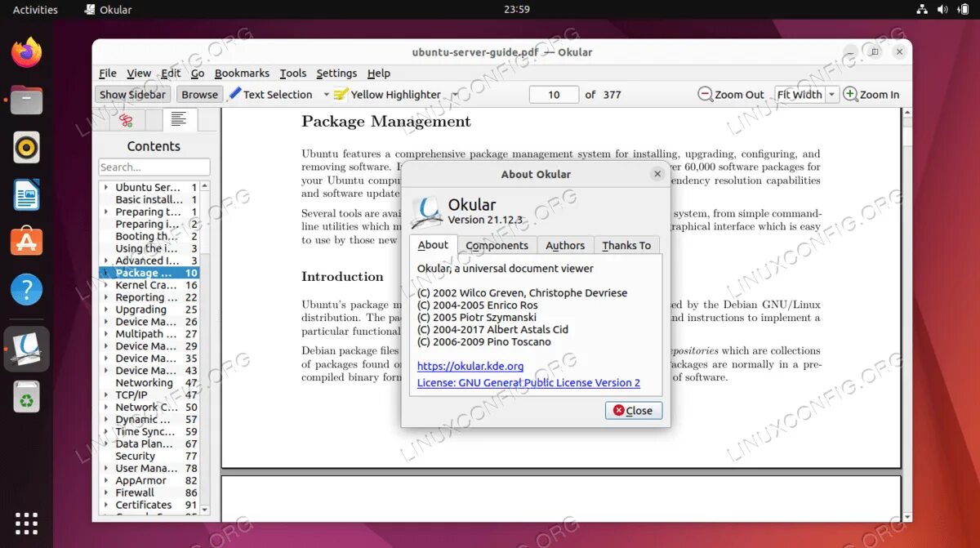This screenshot has height=548, width=980.
Task: Open the GNU General Public License link
Action: click(x=528, y=382)
